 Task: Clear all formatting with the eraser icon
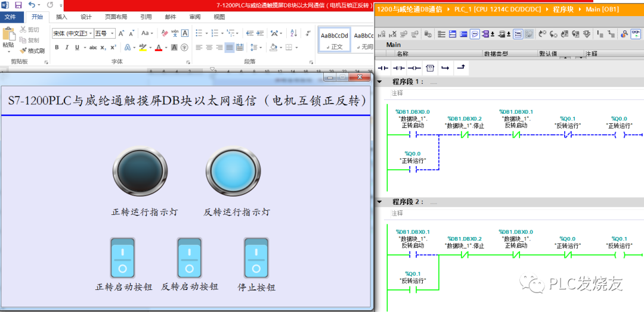[x=165, y=33]
